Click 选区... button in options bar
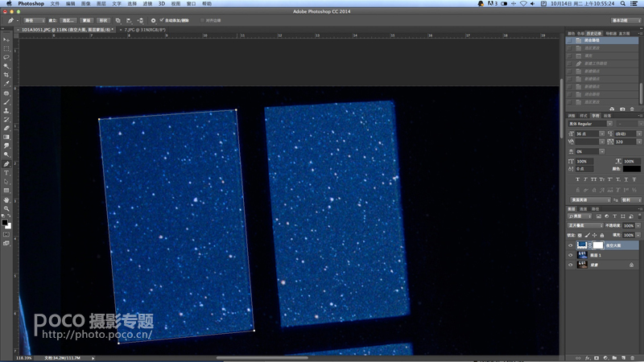The image size is (644, 362). click(x=68, y=20)
